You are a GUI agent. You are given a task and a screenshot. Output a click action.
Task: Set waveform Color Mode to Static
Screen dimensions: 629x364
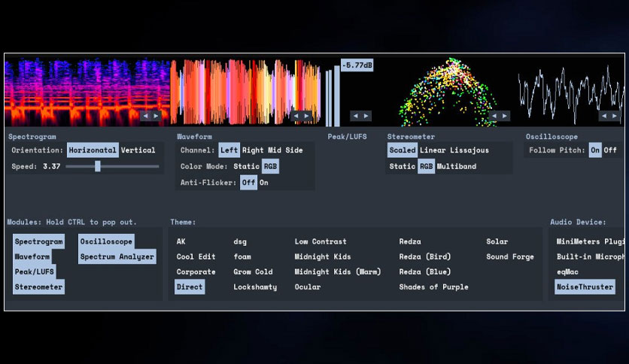(246, 166)
